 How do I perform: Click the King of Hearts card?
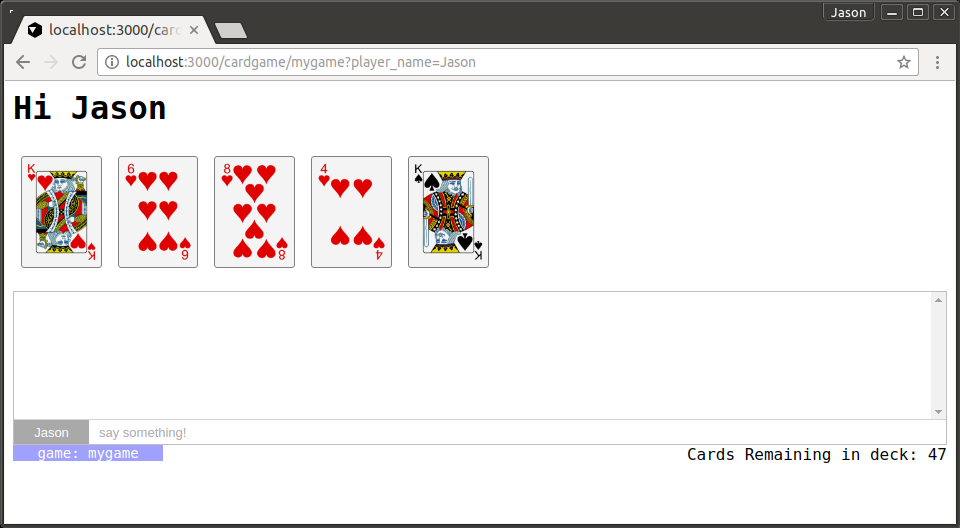click(61, 212)
